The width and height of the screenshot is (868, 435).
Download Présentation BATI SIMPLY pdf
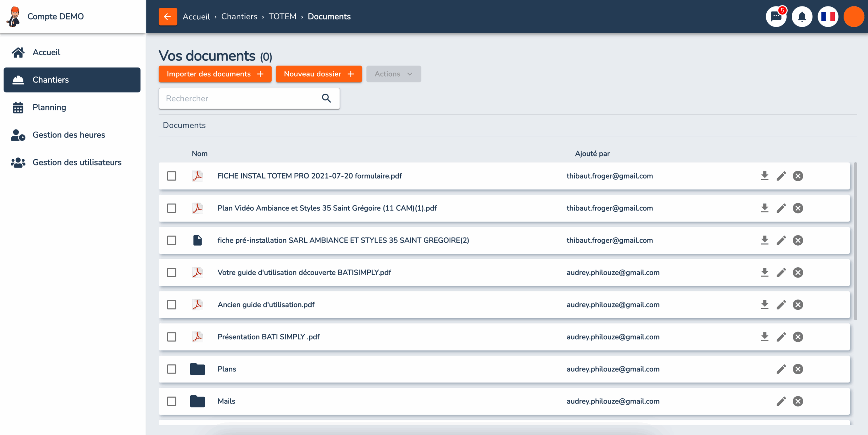[x=765, y=337]
